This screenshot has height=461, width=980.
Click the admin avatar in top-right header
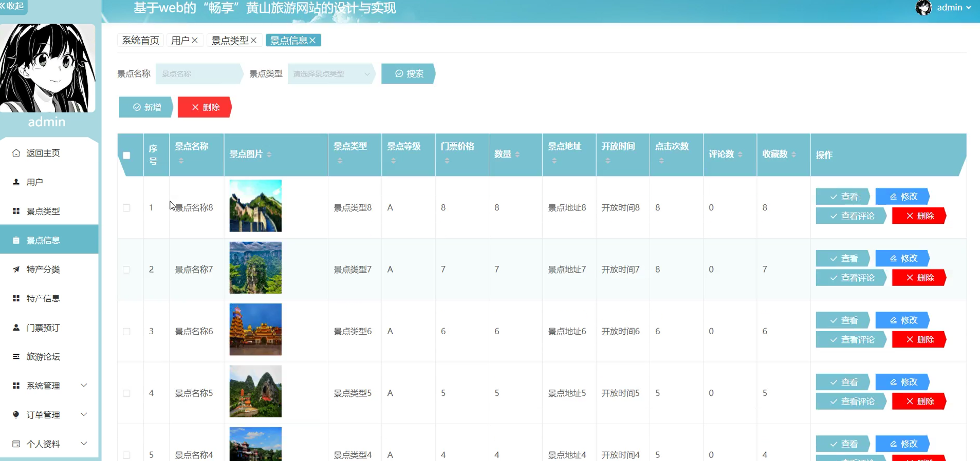[923, 8]
